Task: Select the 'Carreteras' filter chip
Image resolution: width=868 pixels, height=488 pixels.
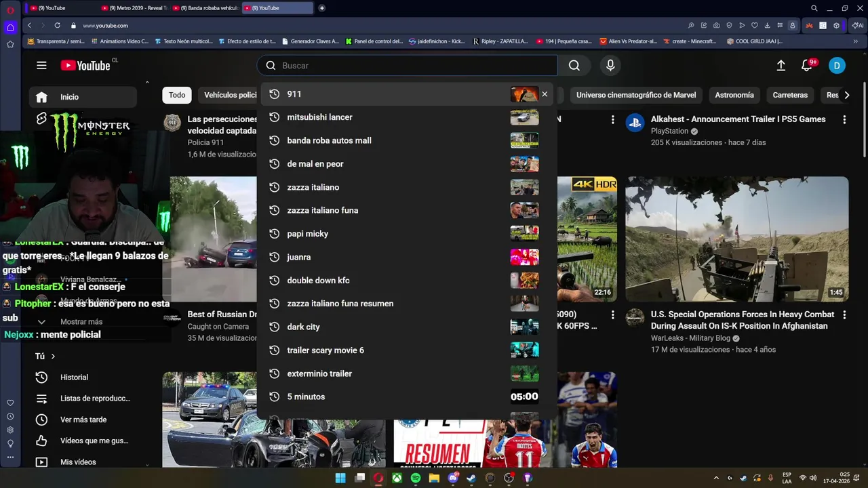Action: (x=790, y=96)
